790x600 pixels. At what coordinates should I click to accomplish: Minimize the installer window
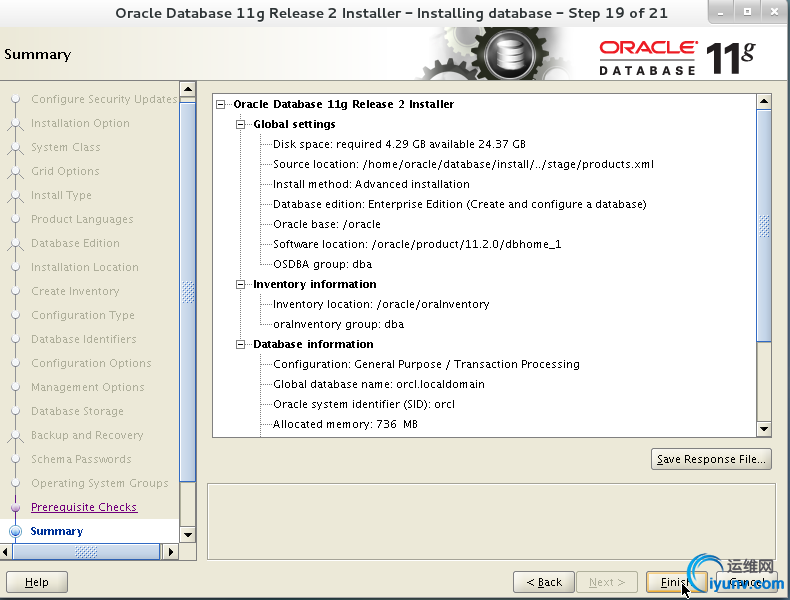tap(720, 12)
